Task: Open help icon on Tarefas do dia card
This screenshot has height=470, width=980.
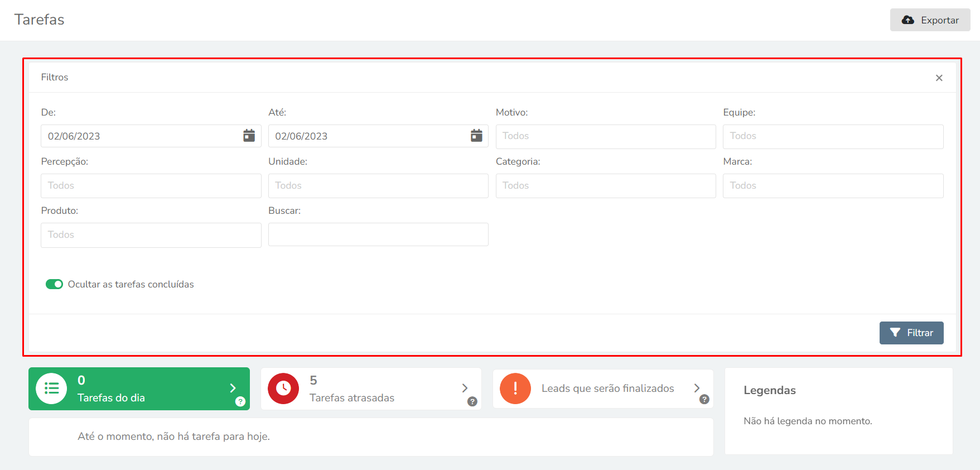Action: point(240,401)
